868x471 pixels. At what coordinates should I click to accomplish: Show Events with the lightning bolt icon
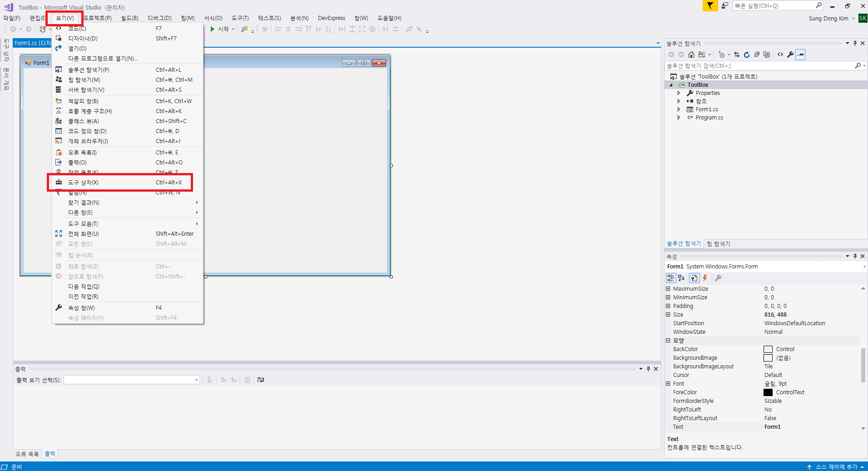(x=705, y=278)
